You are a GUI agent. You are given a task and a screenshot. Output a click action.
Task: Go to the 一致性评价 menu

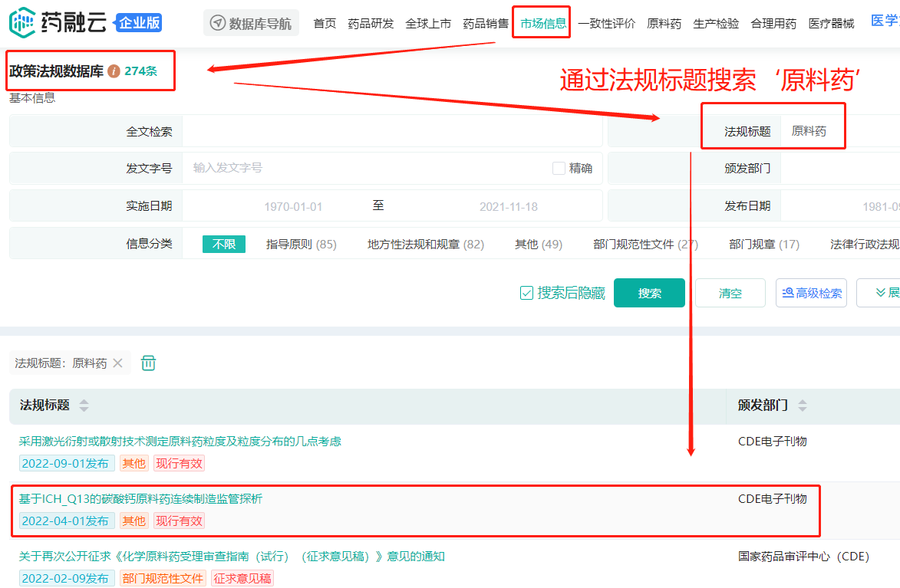tap(606, 23)
